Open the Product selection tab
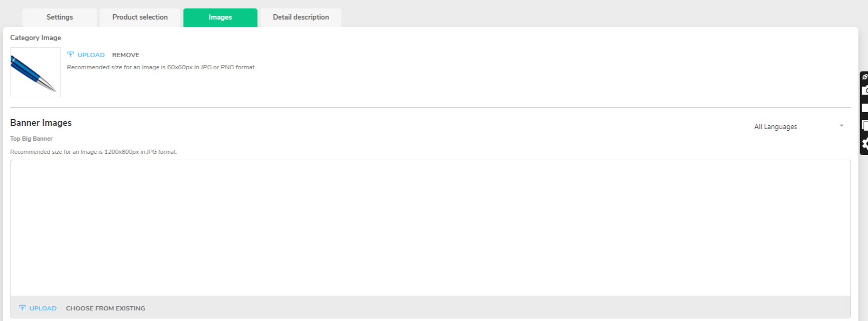Viewport: 868px width, 321px height. [x=140, y=17]
